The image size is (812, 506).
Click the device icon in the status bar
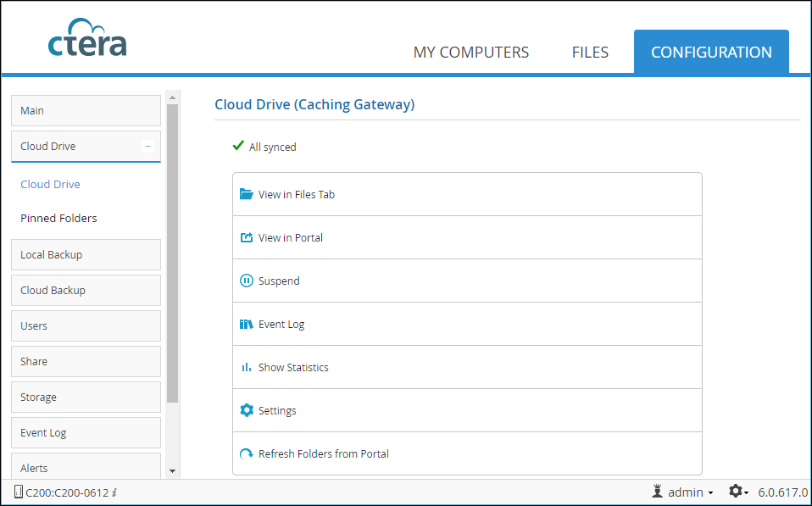(19, 492)
